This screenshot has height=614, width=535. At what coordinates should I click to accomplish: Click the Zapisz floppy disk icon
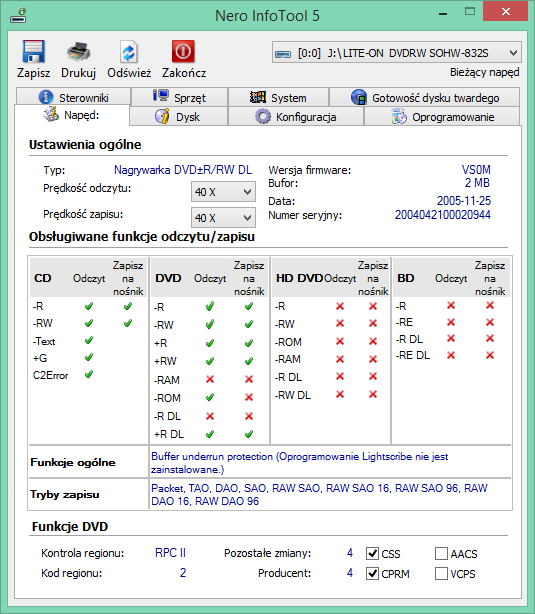click(34, 52)
